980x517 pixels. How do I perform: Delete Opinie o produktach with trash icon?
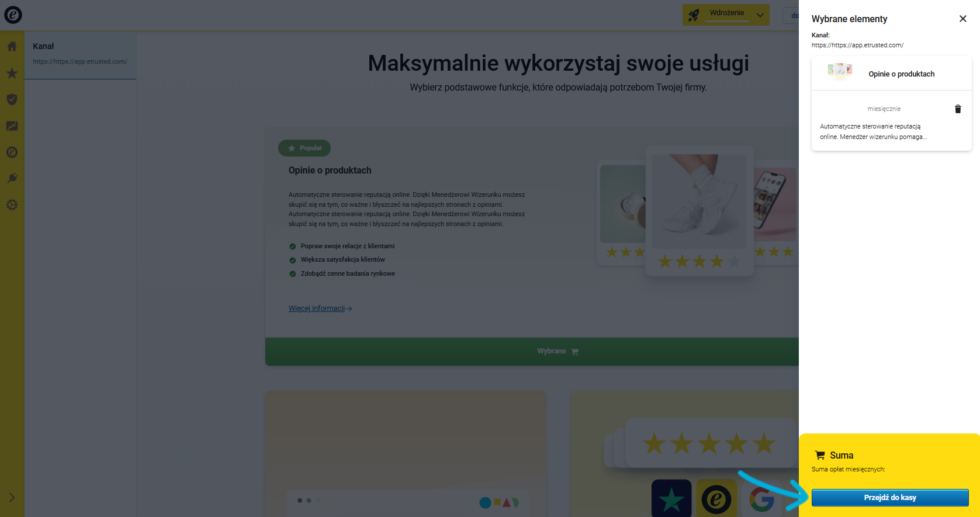point(958,109)
